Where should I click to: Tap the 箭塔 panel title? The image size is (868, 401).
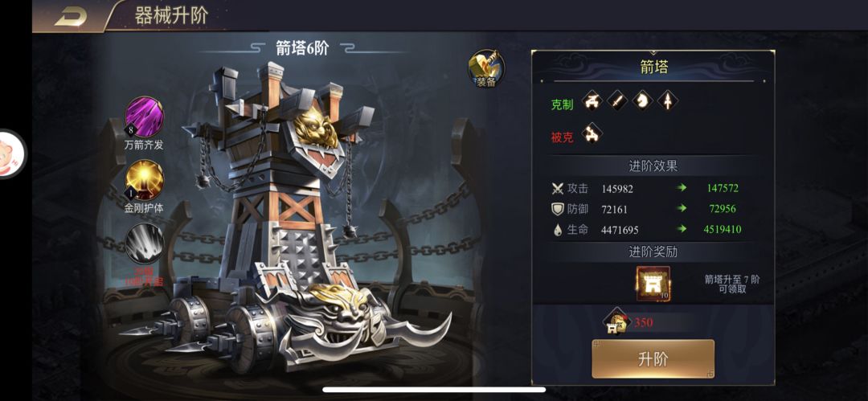[653, 68]
